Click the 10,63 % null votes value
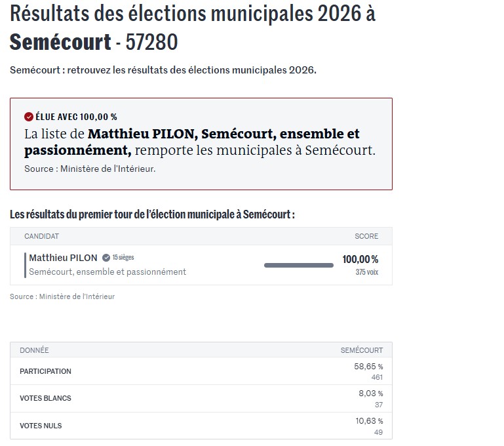Screen dimensions: 504x446 click(x=368, y=421)
